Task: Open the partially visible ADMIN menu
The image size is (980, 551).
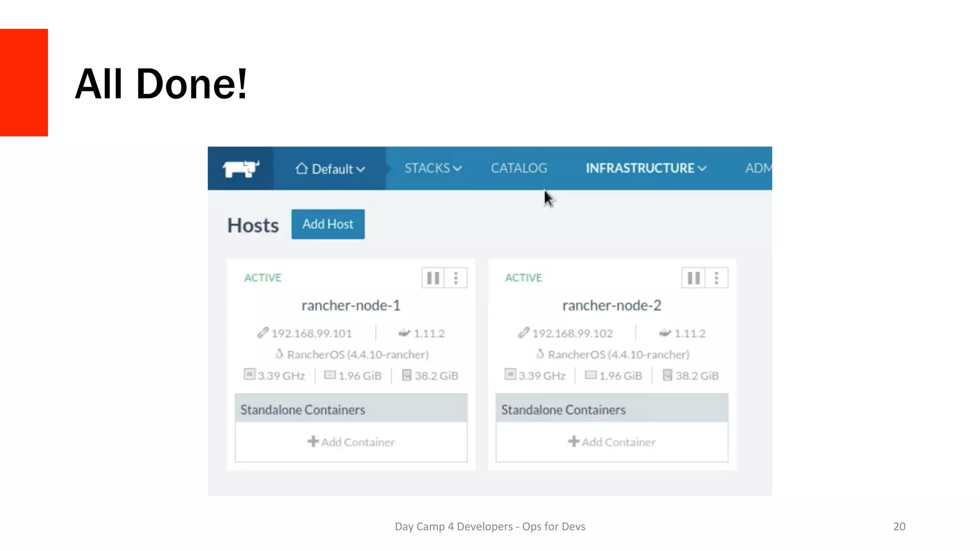Action: tap(758, 168)
